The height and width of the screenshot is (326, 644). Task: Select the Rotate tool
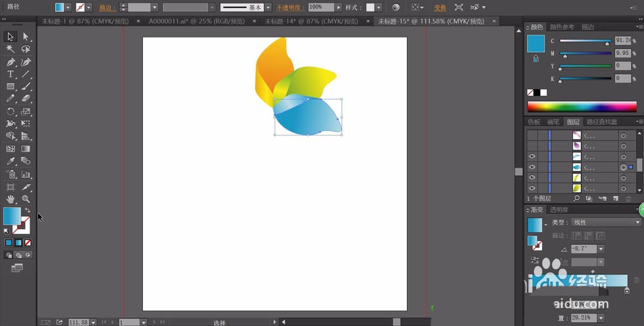coord(10,111)
